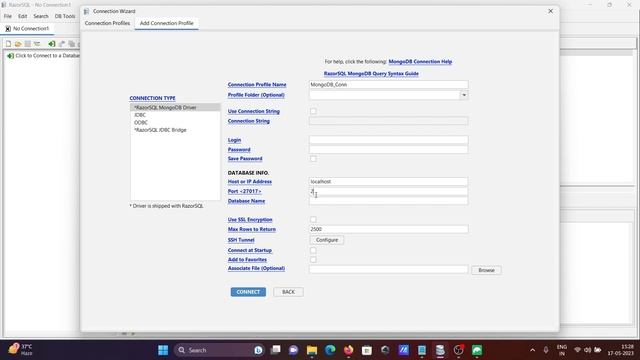Open the Search menu in RazorSQL

click(41, 16)
